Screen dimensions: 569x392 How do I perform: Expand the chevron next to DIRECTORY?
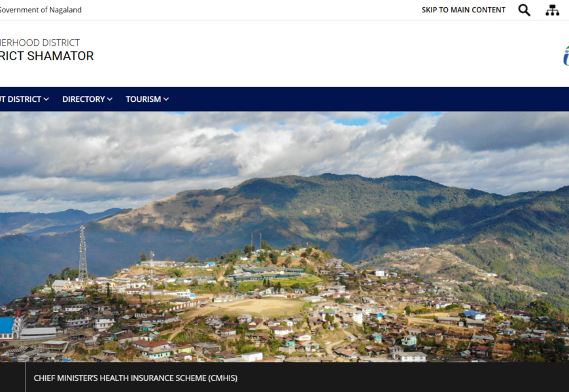click(x=110, y=99)
